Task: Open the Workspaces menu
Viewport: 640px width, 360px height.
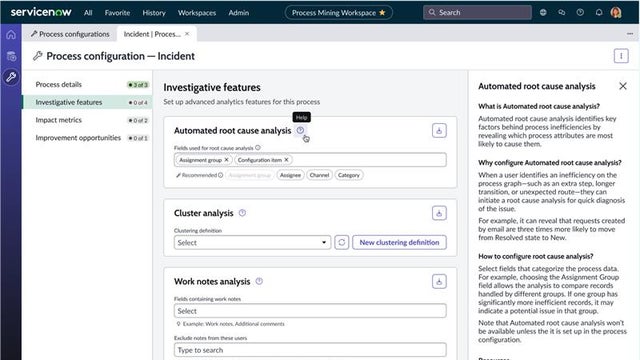Action: coord(197,13)
